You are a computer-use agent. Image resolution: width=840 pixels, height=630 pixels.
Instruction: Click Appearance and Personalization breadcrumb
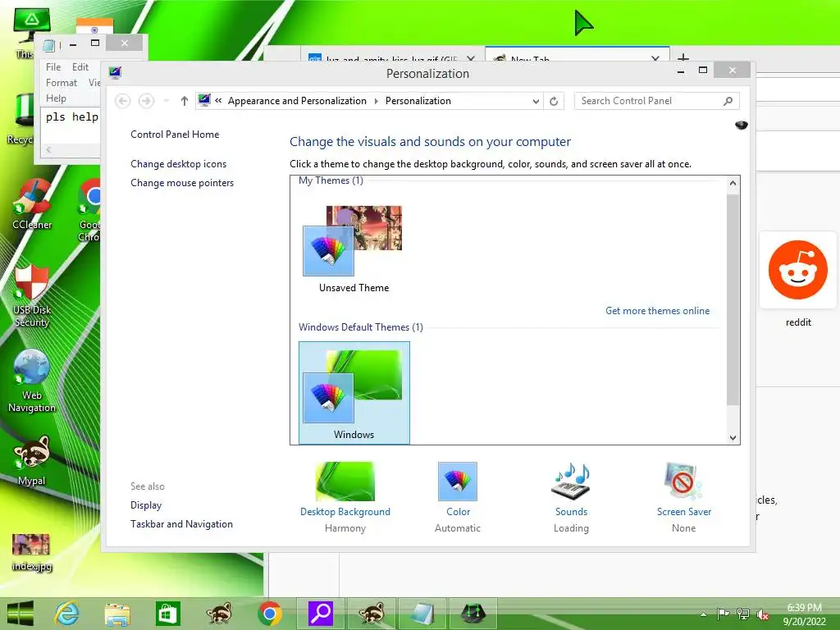pyautogui.click(x=297, y=101)
